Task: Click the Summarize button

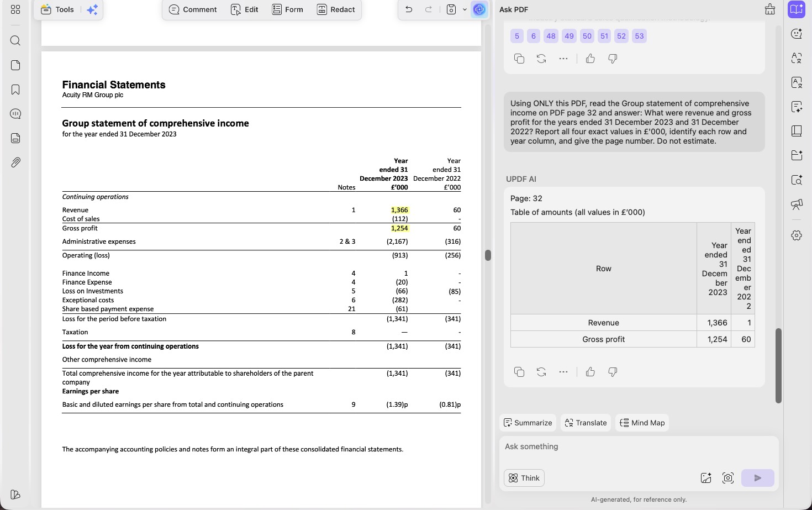Action: point(528,423)
